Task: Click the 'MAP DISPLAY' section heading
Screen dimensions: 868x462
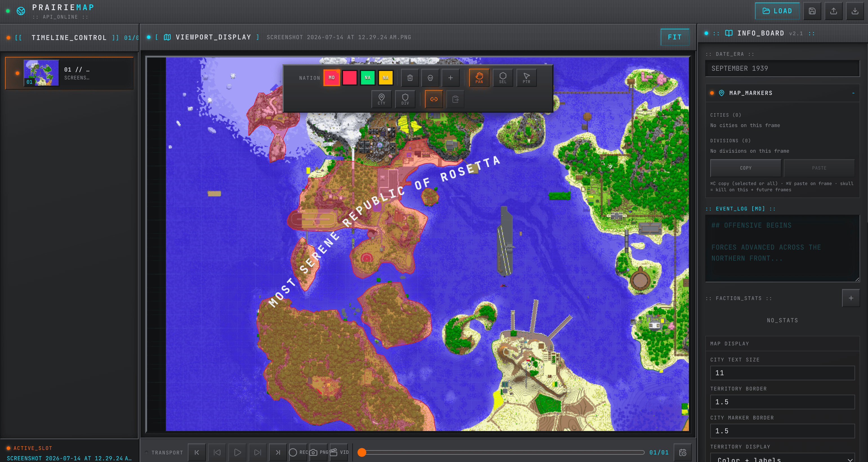Action: pos(729,344)
